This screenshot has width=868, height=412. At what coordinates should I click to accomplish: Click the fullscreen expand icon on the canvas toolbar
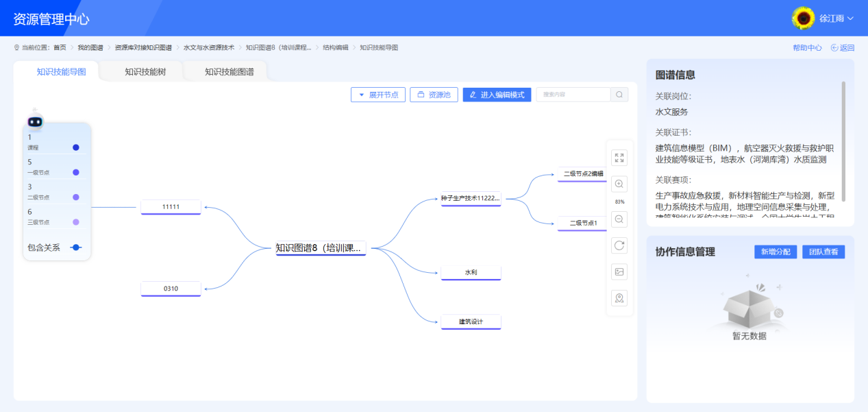tap(619, 158)
